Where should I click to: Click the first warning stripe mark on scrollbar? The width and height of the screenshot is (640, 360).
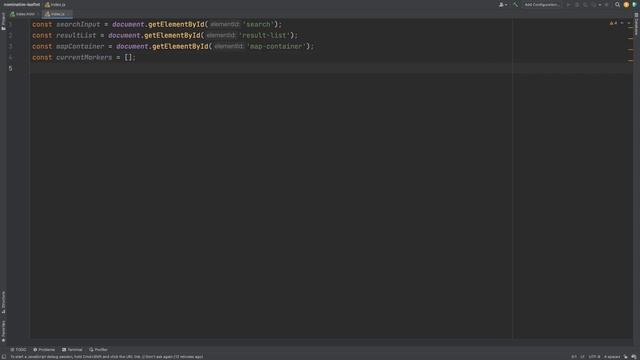coord(630,27)
